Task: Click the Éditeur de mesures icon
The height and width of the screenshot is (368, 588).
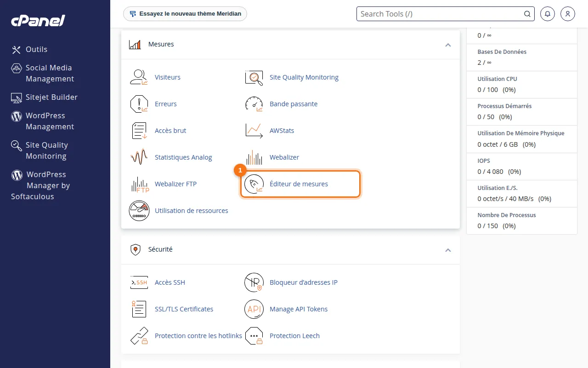Action: pyautogui.click(x=254, y=184)
